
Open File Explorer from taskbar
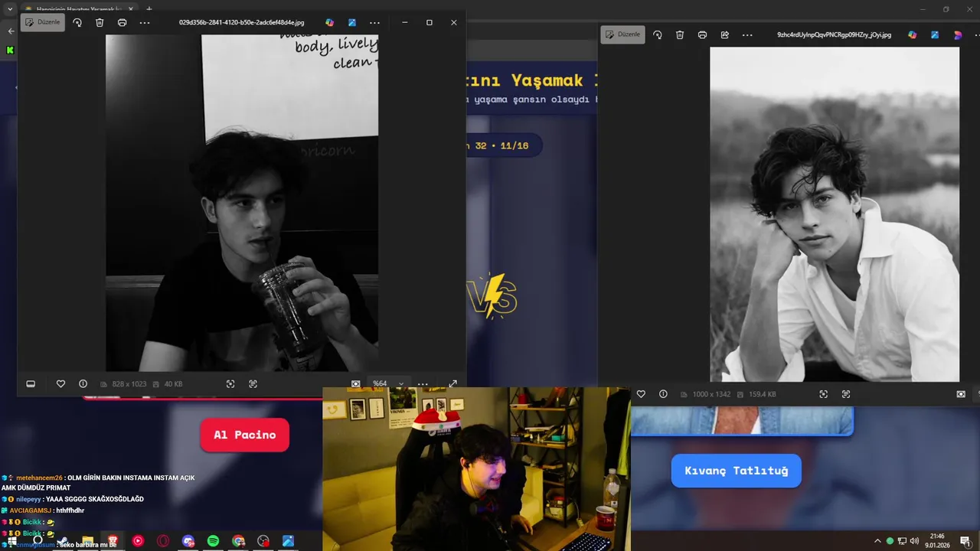pos(87,541)
